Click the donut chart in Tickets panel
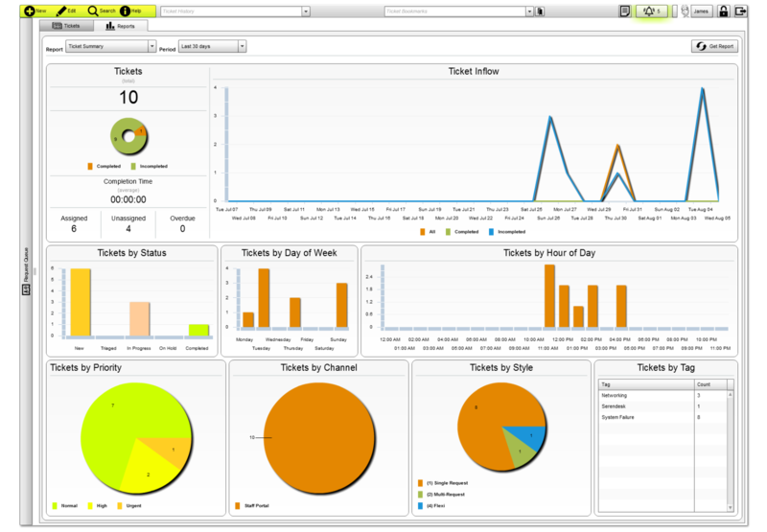Viewport: 767px width, 532px height. (128, 136)
